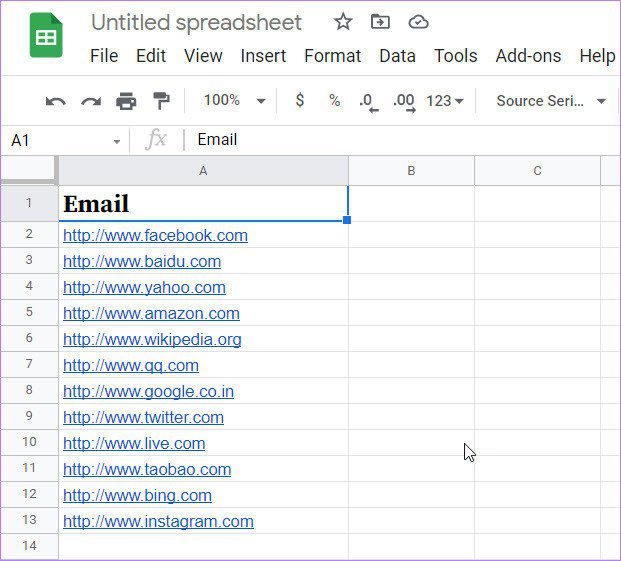Open the Tools menu
Viewport: 621px width, 561px height.
[455, 55]
